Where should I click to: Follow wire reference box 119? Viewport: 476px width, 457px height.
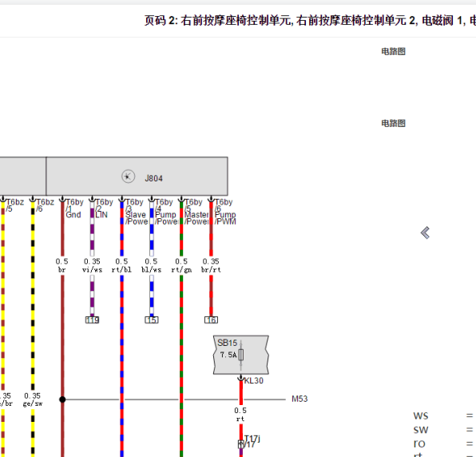(x=92, y=320)
